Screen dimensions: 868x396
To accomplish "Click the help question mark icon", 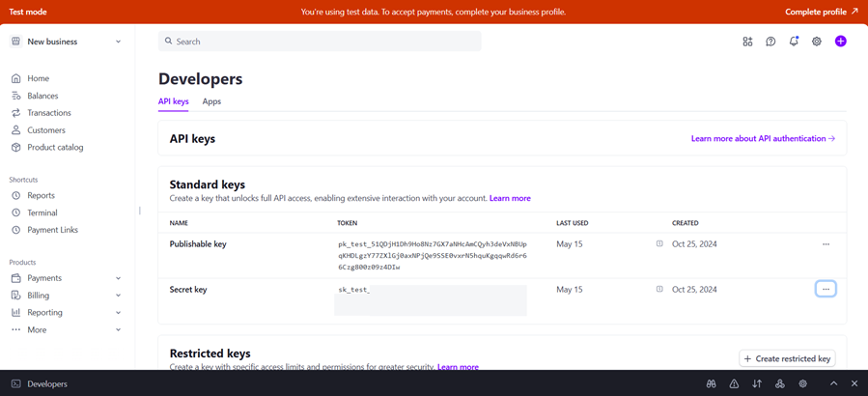I will coord(770,42).
